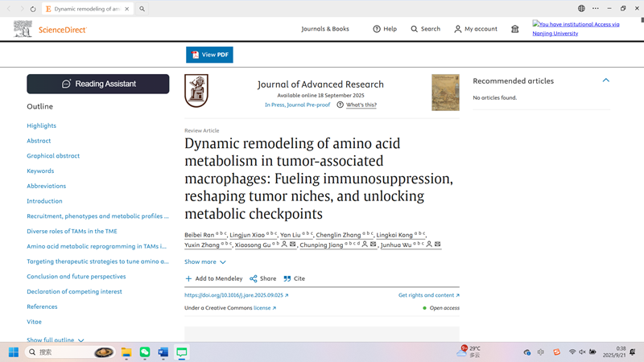Screen dimensions: 644x362
Task: Click the ScienceDirect logo
Action: [x=50, y=30]
